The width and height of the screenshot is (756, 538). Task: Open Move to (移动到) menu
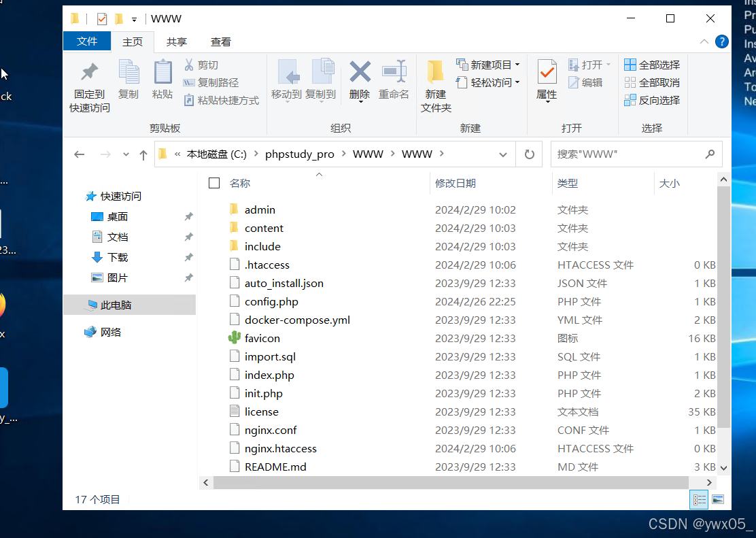click(286, 80)
